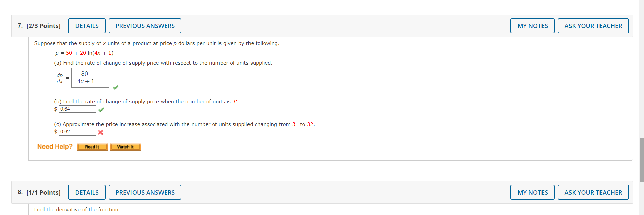
Task: Open PREVIOUS ANSWERS for question 7
Action: pyautogui.click(x=145, y=26)
